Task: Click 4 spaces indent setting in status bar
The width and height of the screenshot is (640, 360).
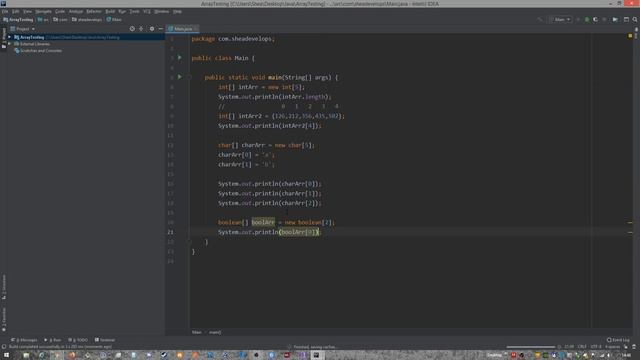Action: click(612, 347)
